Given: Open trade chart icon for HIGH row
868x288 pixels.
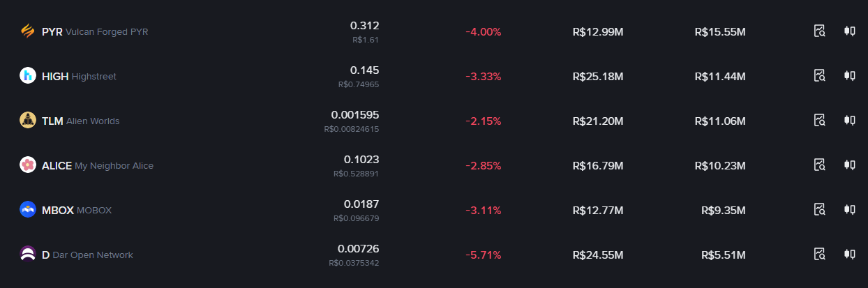Looking at the screenshot, I should [849, 76].
